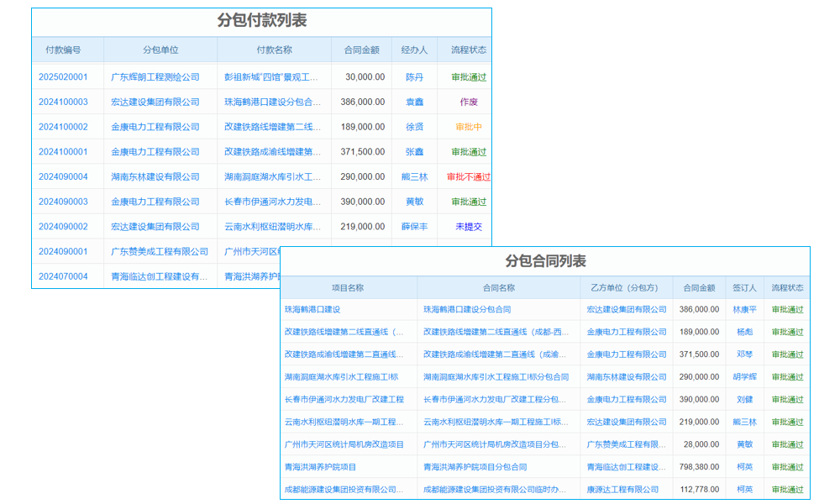Click the 未提交 status of payment 2024090002

(466, 227)
